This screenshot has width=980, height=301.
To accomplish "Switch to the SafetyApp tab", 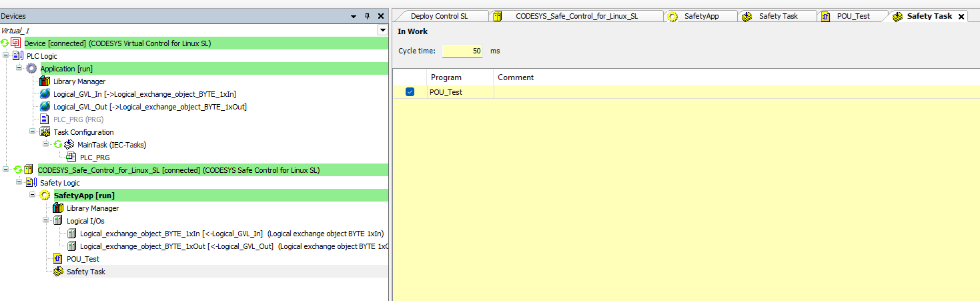I will (700, 16).
